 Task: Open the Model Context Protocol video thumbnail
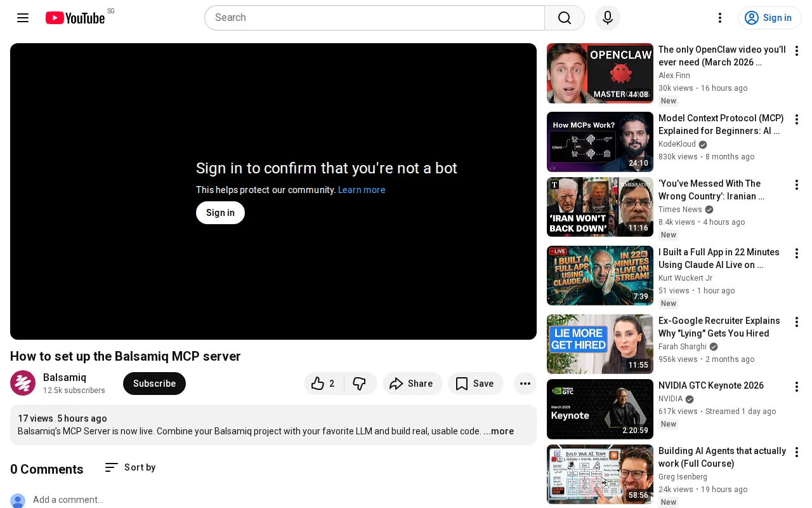600,142
